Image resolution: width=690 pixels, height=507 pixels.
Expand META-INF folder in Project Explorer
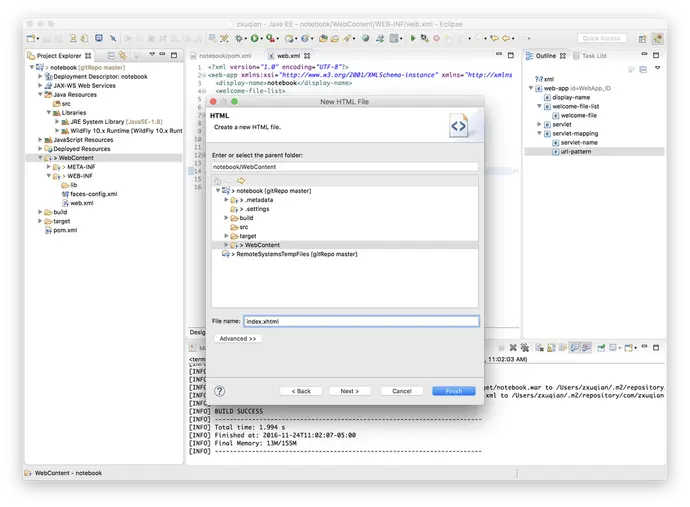(49, 167)
